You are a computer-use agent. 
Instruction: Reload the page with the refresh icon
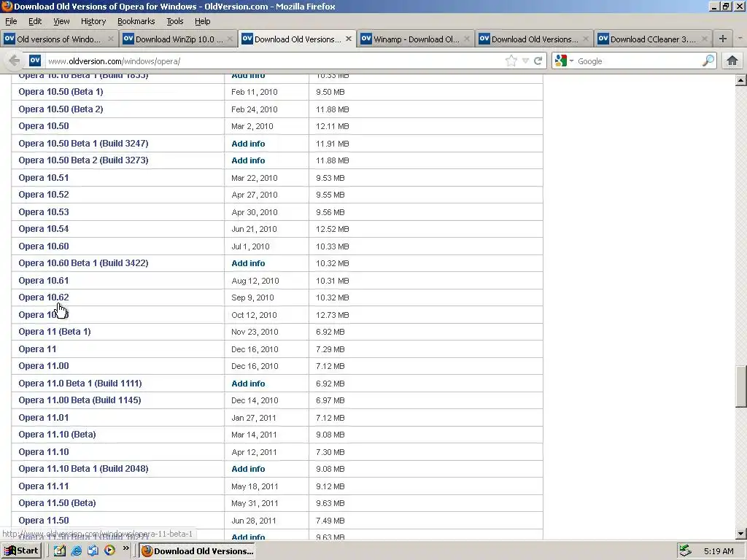point(538,61)
